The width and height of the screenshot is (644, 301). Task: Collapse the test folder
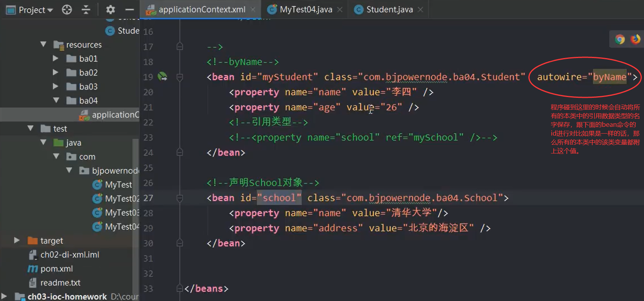[31, 128]
